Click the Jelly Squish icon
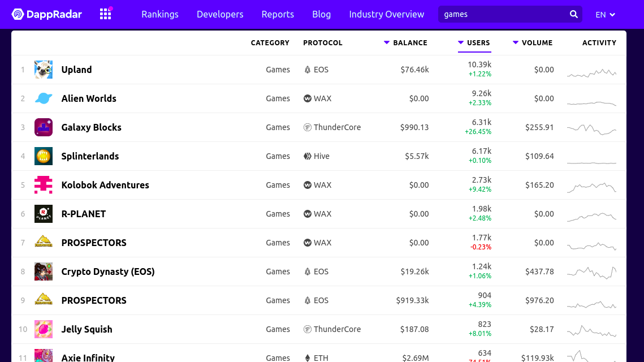This screenshot has height=362, width=644. tap(44, 329)
